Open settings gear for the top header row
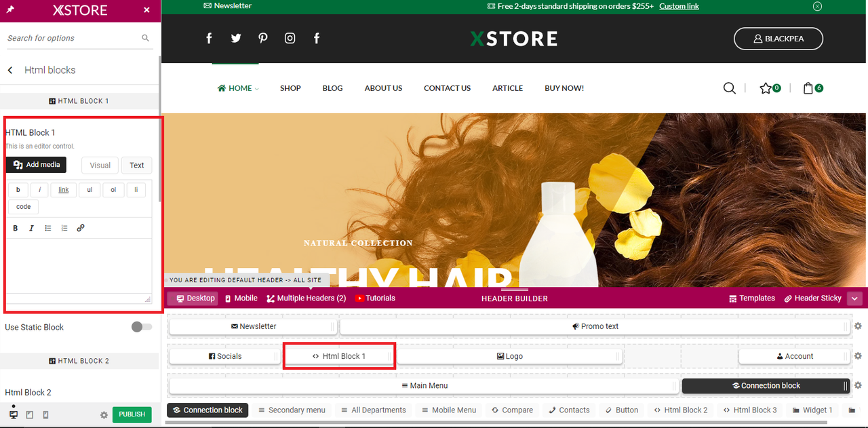Image resolution: width=868 pixels, height=428 pixels. (858, 326)
